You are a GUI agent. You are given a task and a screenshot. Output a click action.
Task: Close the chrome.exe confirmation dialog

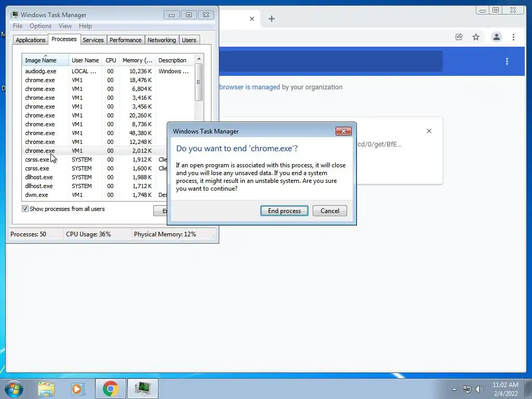click(343, 131)
